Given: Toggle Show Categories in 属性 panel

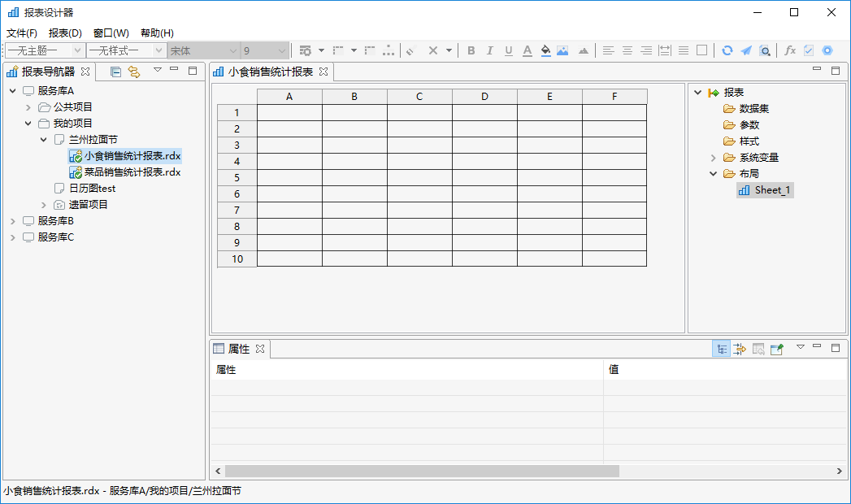Looking at the screenshot, I should tap(721, 349).
